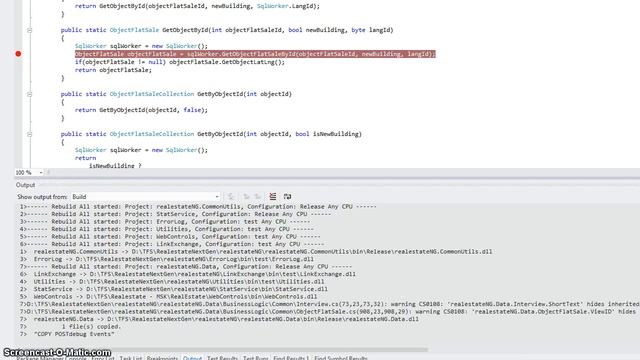Open the Test Runs tab
The height and width of the screenshot is (360, 640).
(x=256, y=358)
